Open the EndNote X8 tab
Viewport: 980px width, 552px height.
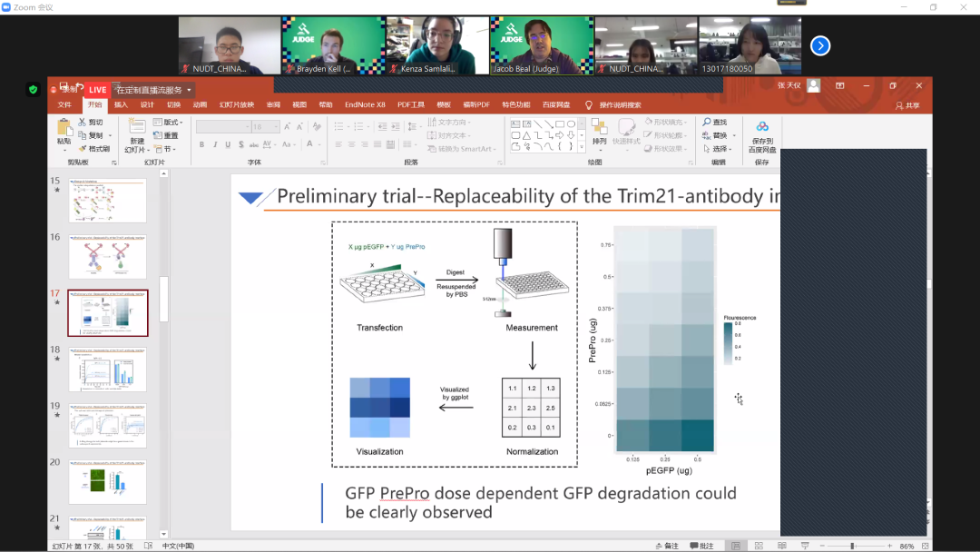365,105
